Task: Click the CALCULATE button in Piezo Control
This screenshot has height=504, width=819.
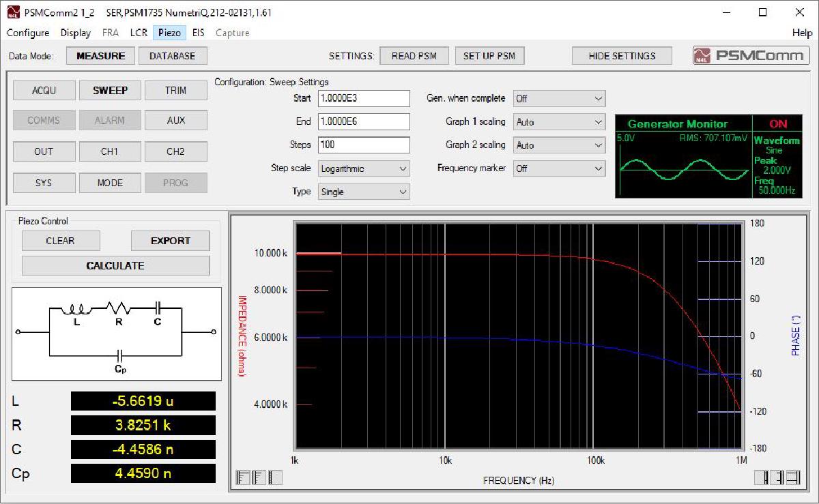Action: click(115, 265)
